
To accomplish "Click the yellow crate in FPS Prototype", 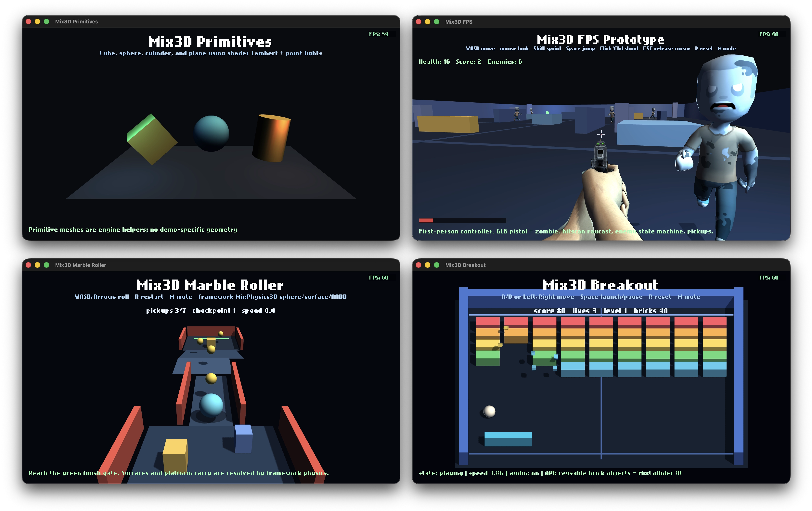I will pos(448,124).
